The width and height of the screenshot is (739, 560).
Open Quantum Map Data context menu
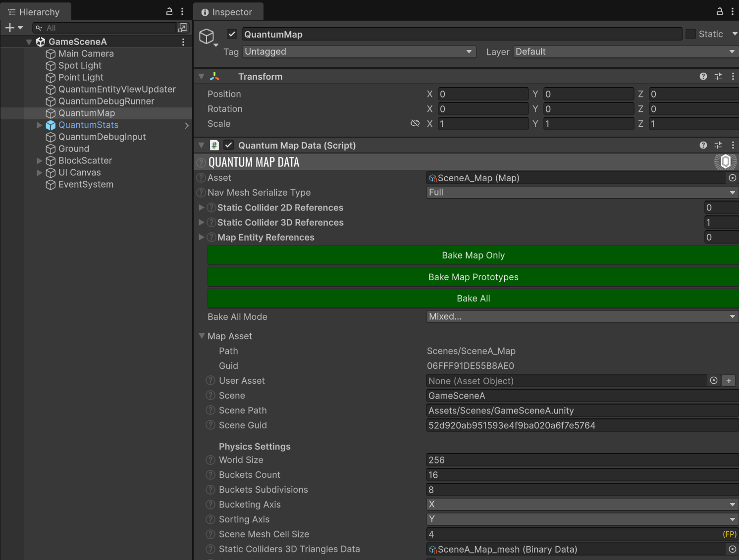coord(733,145)
